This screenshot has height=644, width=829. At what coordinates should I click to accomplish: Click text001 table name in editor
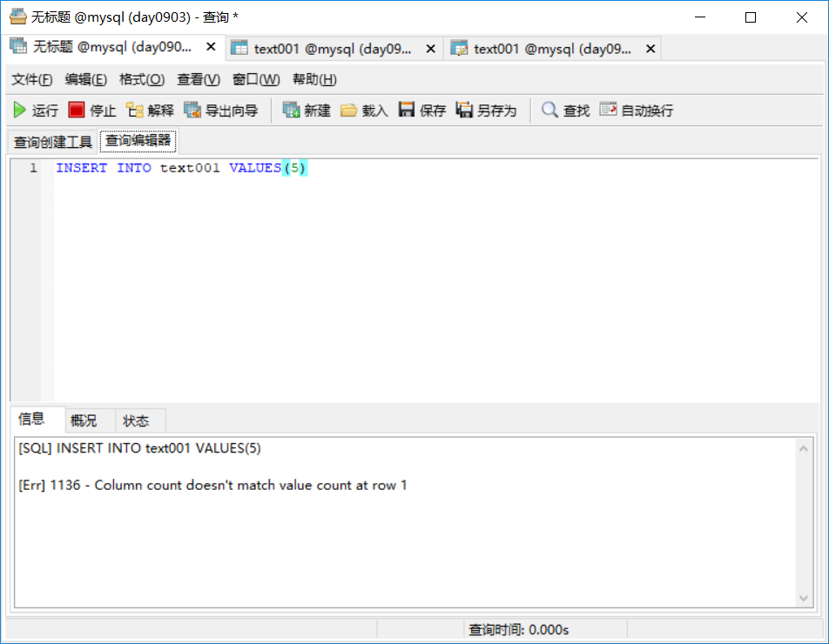[x=190, y=168]
